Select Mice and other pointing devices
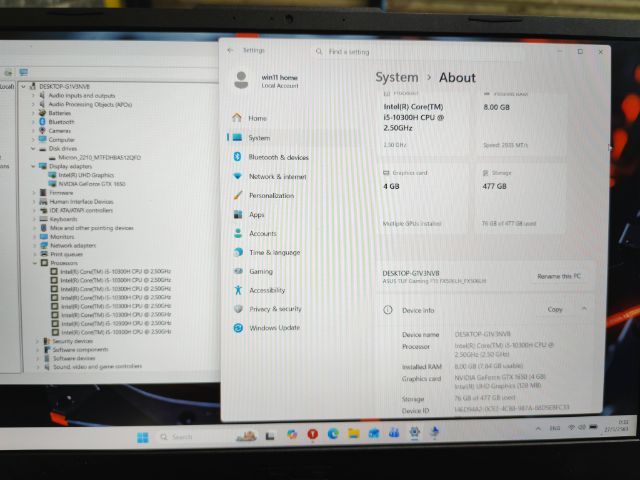Image resolution: width=640 pixels, height=480 pixels. click(x=91, y=228)
